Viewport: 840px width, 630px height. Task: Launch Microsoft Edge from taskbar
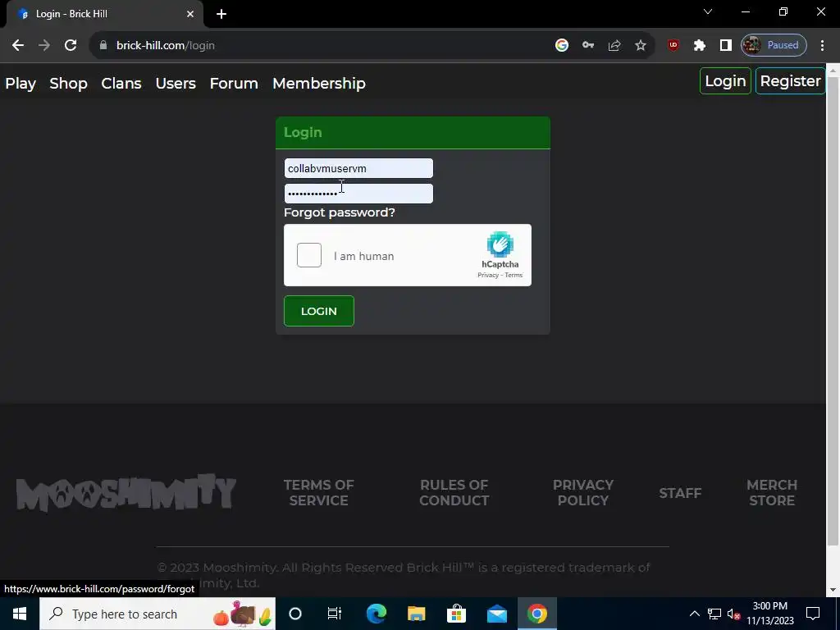[x=376, y=614]
